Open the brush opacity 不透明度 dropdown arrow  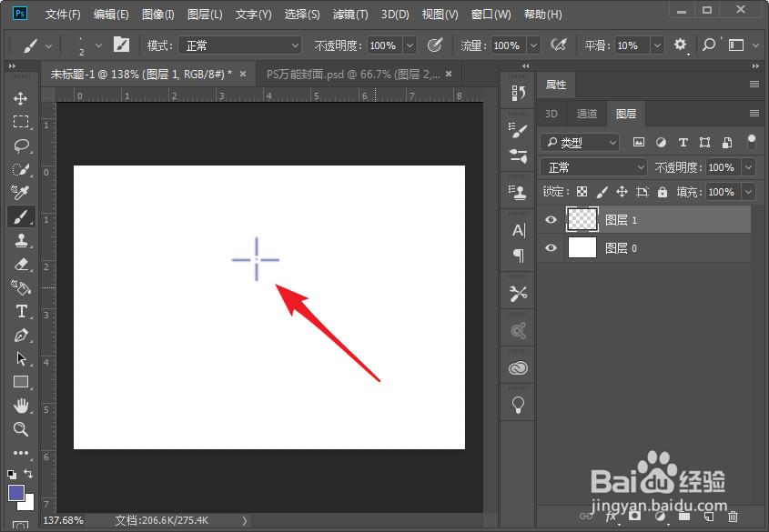(x=410, y=45)
